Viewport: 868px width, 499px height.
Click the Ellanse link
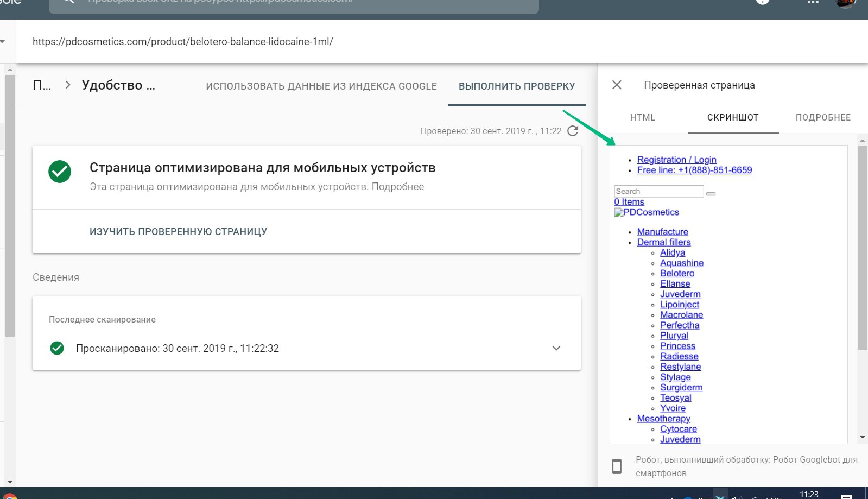click(x=675, y=283)
